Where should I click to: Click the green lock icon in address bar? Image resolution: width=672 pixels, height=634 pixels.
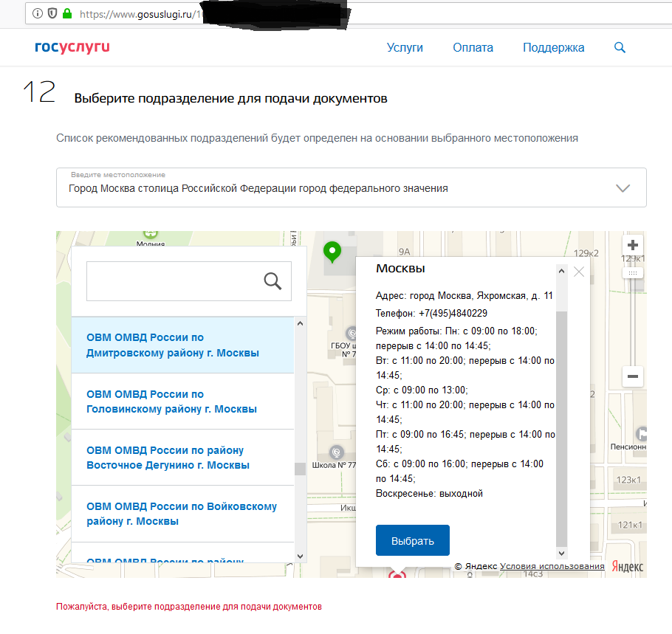click(x=67, y=14)
